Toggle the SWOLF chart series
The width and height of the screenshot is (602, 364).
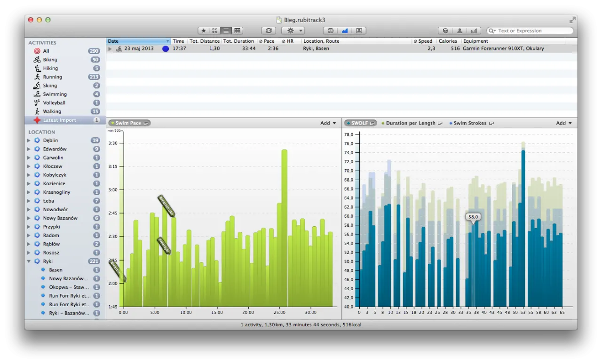(360, 123)
